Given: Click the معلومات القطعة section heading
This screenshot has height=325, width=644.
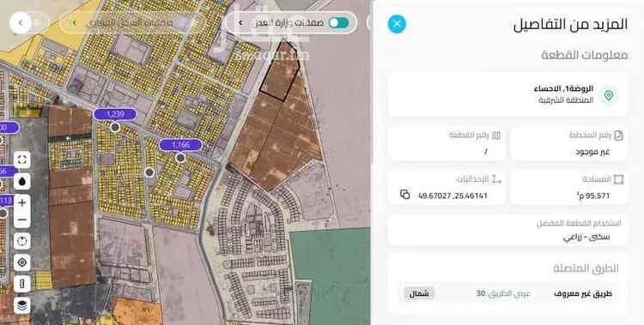Looking at the screenshot, I should 585,55.
